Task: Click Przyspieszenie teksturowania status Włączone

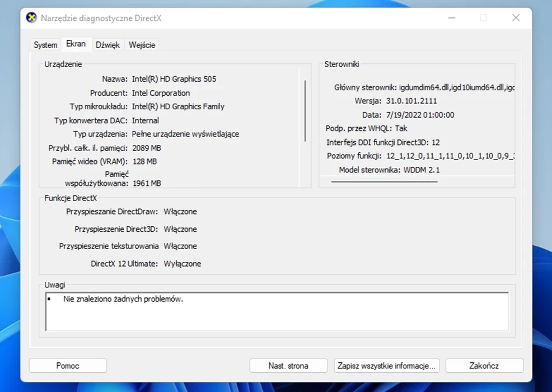Action: tap(180, 246)
